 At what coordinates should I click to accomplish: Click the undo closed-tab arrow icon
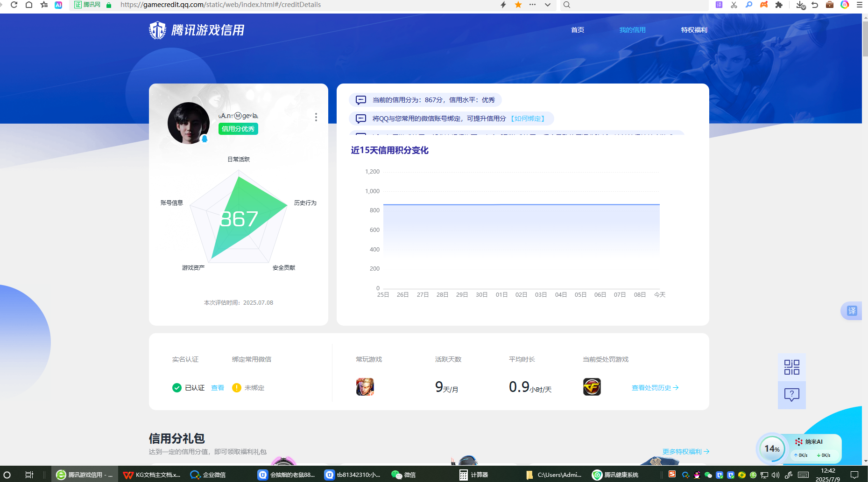click(815, 5)
